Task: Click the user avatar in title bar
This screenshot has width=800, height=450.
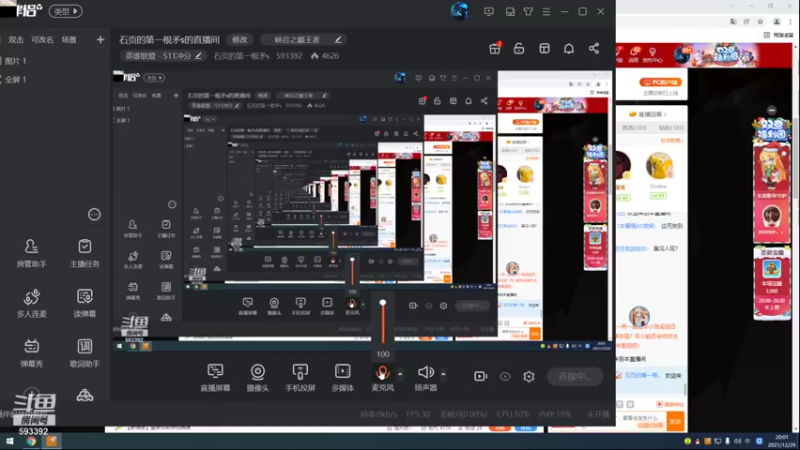Action: pyautogui.click(x=459, y=11)
